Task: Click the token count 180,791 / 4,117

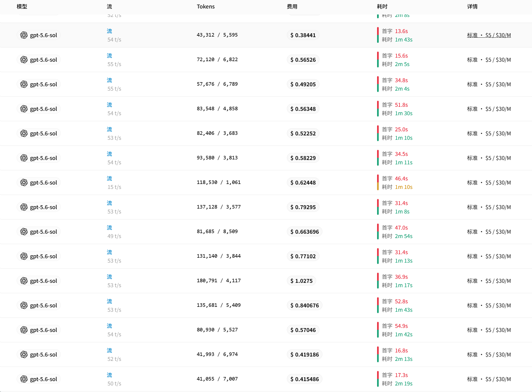Action: 219,281
